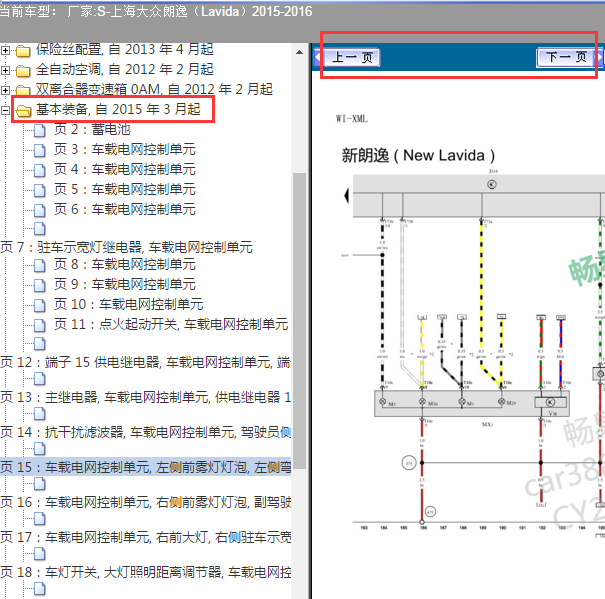Viewport: 605px width, 599px height.
Task: Click document icon beside 页 10
Action: [x=39, y=306]
